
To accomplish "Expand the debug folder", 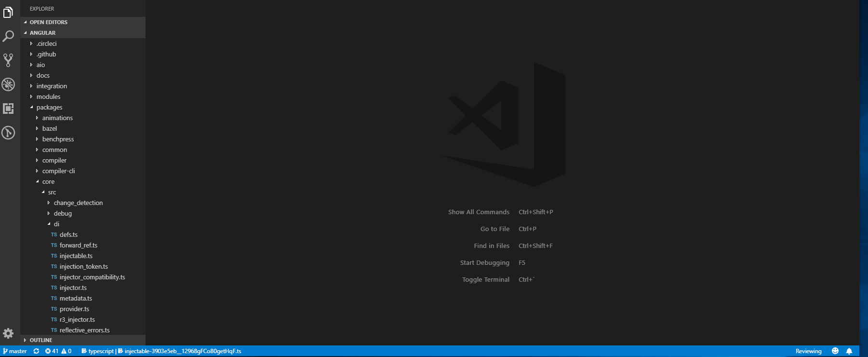I will pos(83,213).
